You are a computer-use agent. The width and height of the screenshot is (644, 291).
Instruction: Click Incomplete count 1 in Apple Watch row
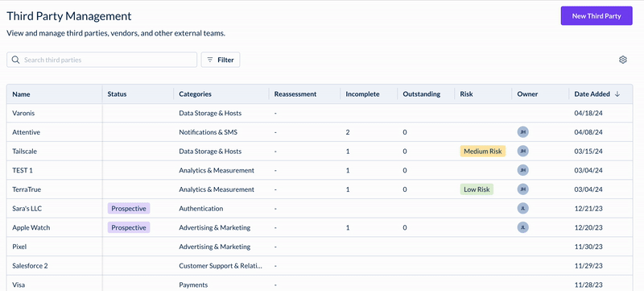(x=348, y=227)
